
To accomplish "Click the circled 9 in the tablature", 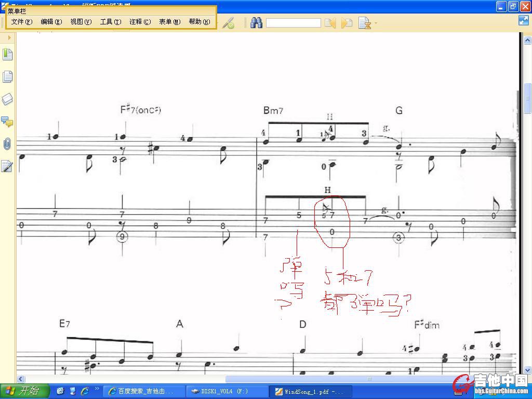I will [x=122, y=236].
